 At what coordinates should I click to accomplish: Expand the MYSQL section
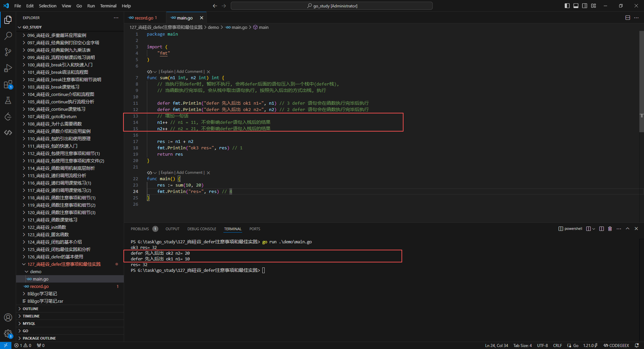(70, 323)
